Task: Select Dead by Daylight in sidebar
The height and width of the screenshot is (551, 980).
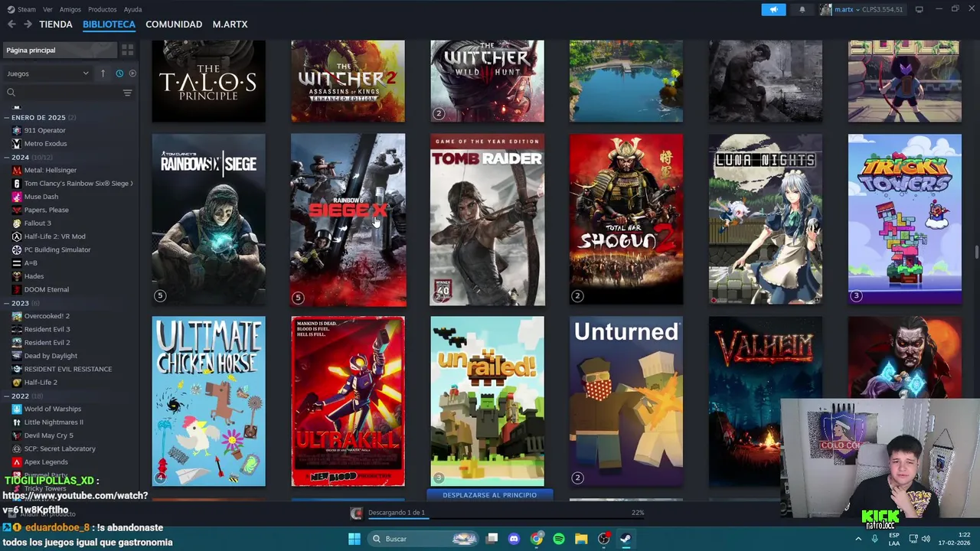Action: pyautogui.click(x=51, y=356)
